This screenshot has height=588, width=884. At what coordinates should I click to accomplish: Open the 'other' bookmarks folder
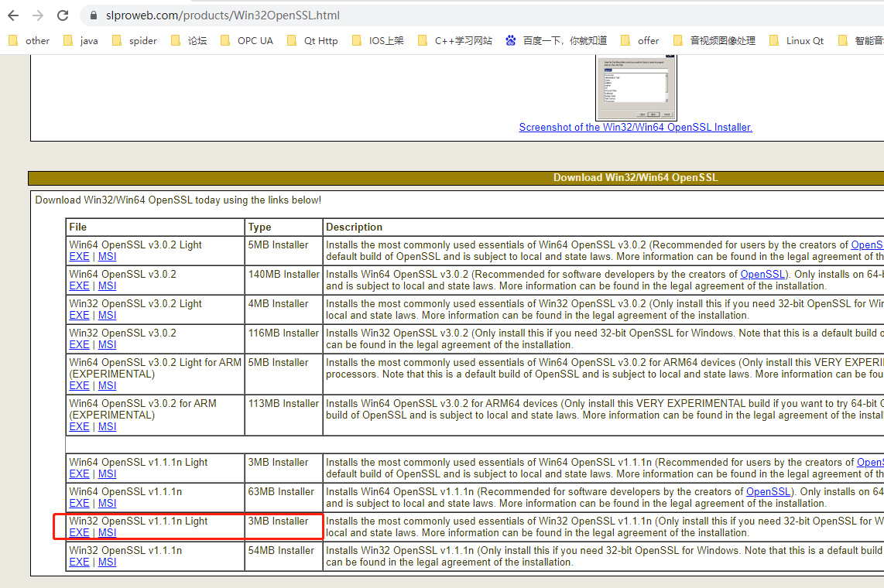coord(29,40)
